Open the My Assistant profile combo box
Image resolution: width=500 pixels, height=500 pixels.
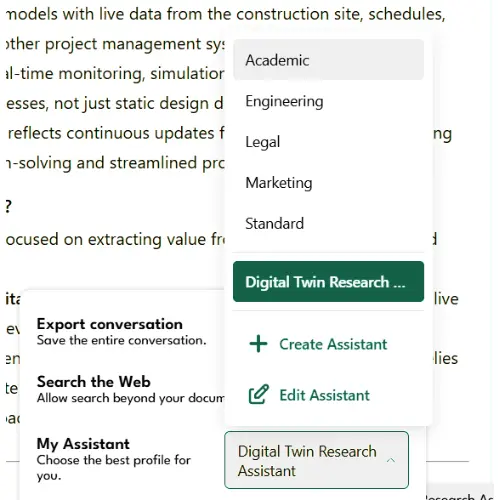316,460
